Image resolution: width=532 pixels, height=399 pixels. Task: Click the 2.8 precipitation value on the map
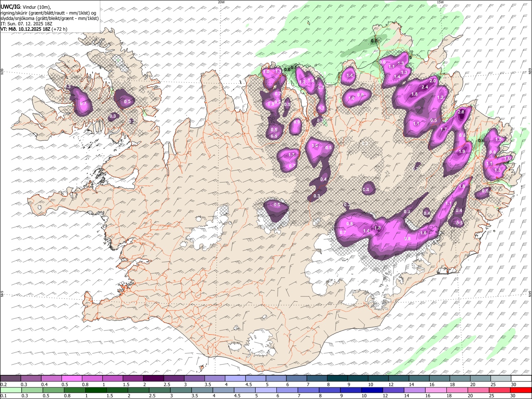(461, 112)
